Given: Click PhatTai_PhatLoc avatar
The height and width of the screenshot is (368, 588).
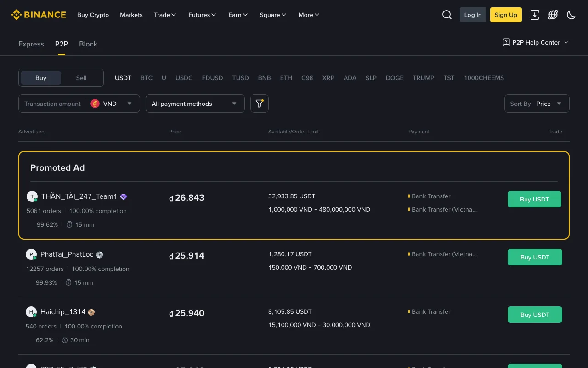Looking at the screenshot, I should (x=31, y=254).
